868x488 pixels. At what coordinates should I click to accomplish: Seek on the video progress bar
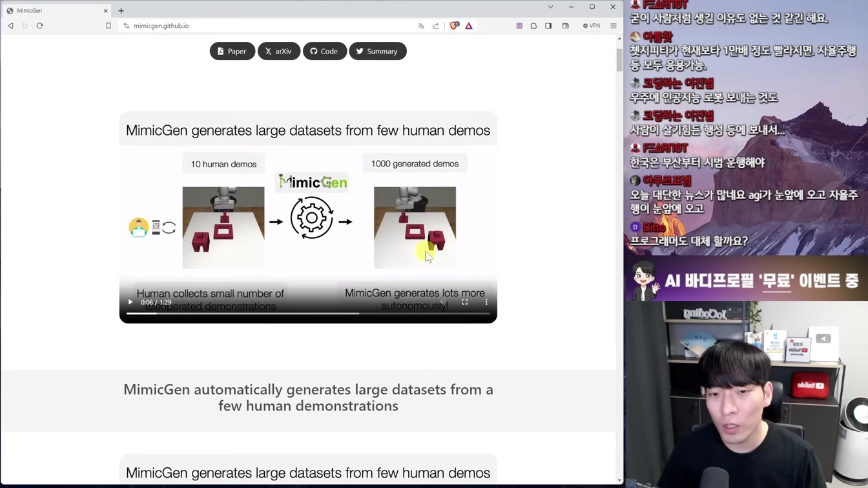point(308,313)
